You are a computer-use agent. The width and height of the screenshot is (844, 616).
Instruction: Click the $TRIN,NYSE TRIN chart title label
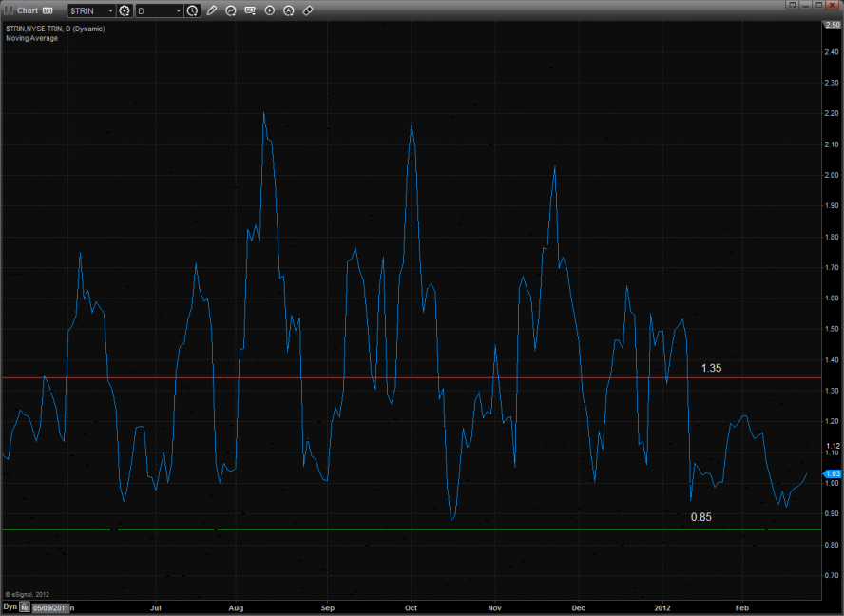(x=55, y=29)
